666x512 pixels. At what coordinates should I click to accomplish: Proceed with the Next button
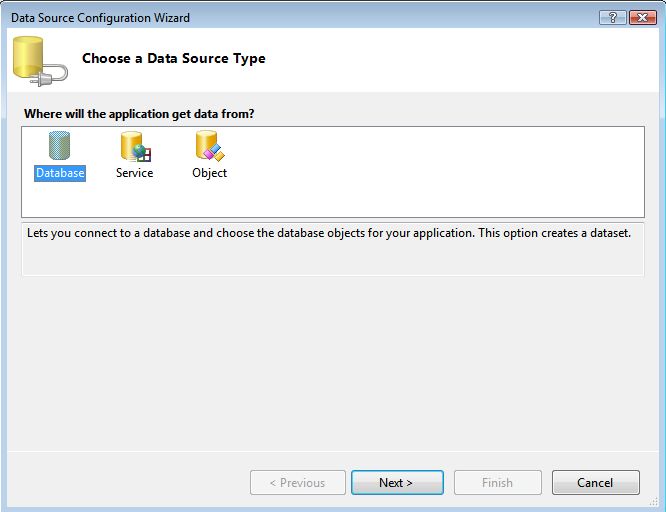pos(396,483)
